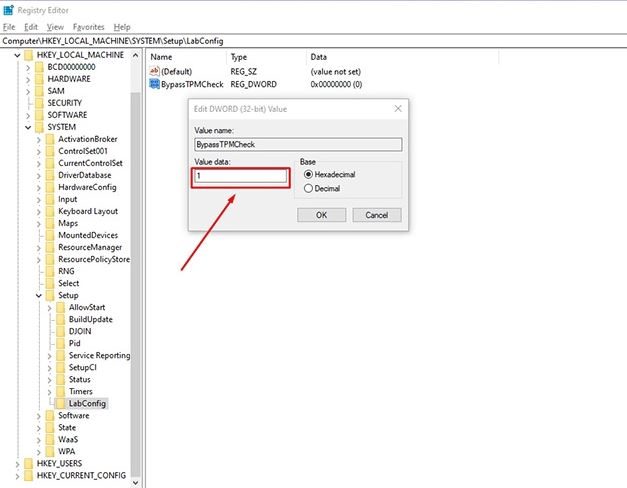The width and height of the screenshot is (627, 488).
Task: Cancel the Edit DWORD dialog
Action: 377,215
